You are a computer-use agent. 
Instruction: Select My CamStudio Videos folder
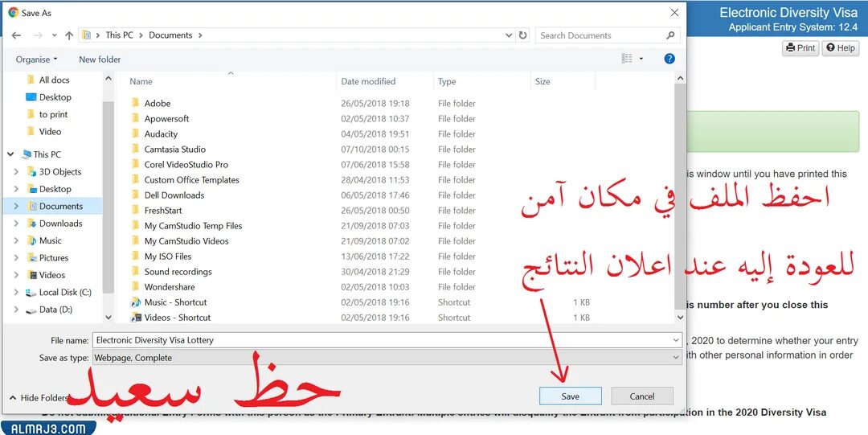[186, 241]
